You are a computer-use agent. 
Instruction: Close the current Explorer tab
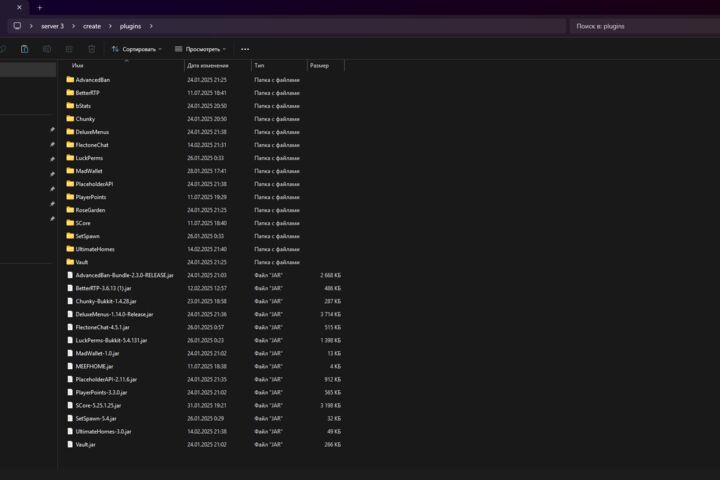pyautogui.click(x=19, y=7)
